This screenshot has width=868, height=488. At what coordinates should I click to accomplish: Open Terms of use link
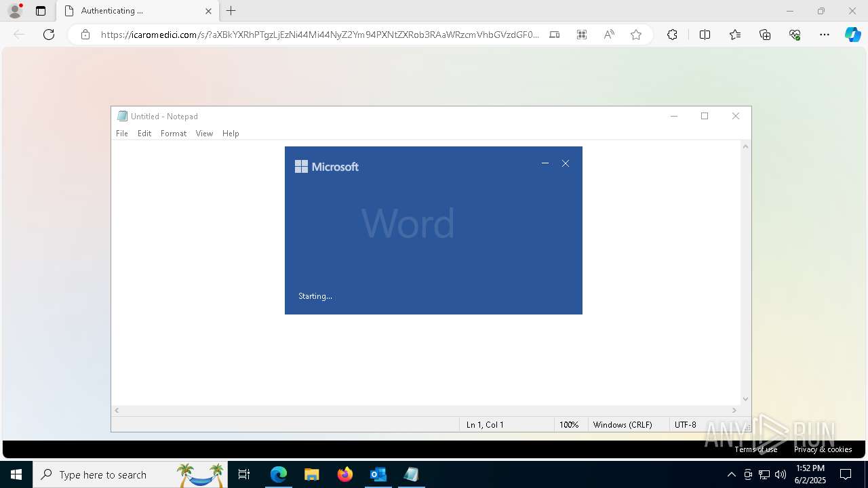coord(755,449)
